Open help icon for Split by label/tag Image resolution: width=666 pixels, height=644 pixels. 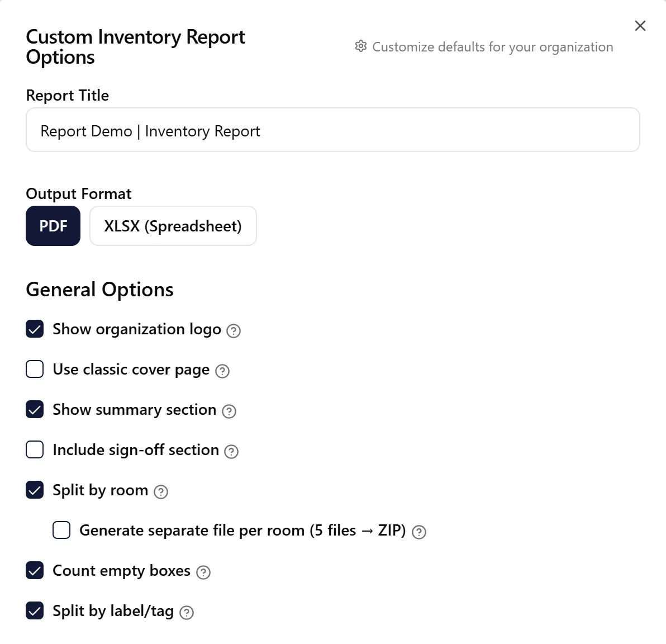(x=187, y=613)
